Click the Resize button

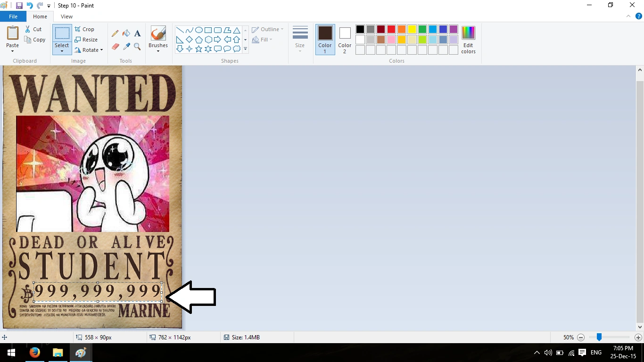pyautogui.click(x=86, y=40)
